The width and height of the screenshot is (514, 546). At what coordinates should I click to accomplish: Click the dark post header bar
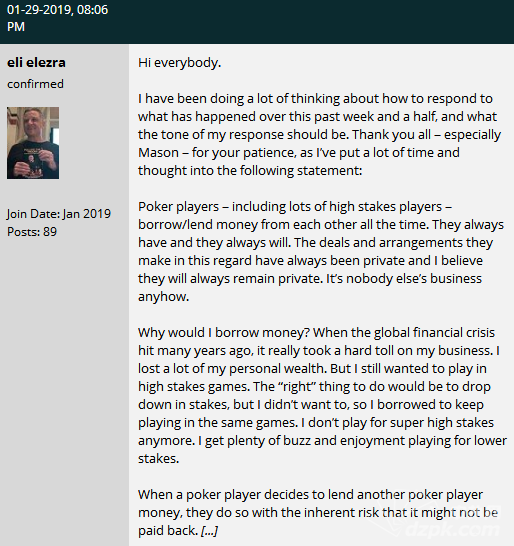(257, 22)
